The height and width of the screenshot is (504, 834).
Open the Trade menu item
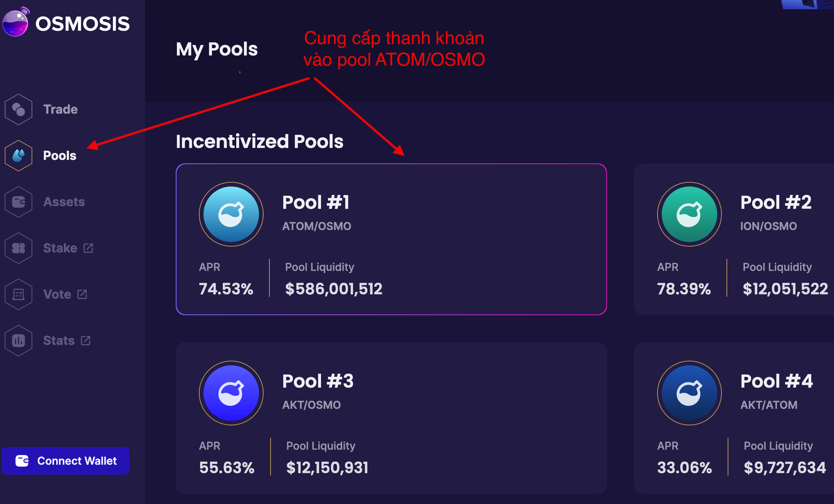tap(61, 109)
